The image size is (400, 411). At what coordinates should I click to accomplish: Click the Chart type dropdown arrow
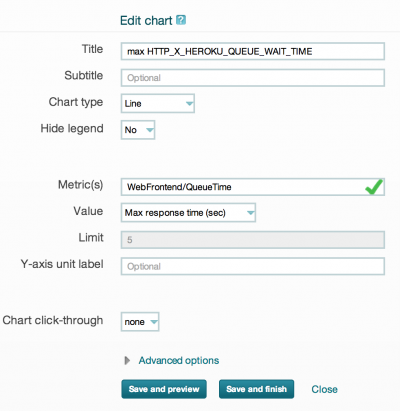189,104
